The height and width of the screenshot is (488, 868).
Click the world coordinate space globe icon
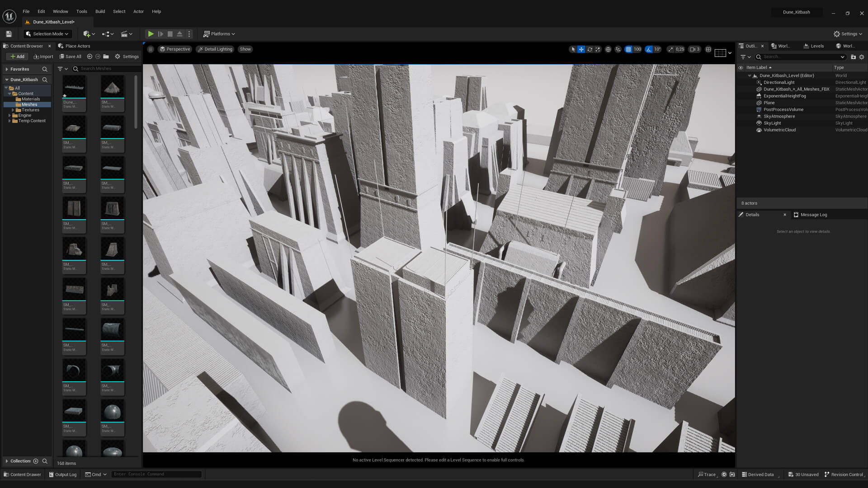tap(608, 49)
